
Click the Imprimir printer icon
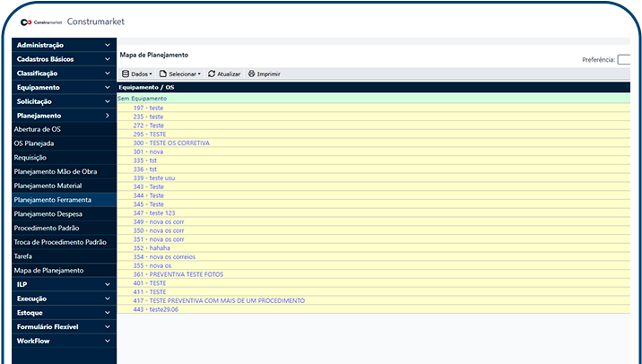tap(252, 74)
